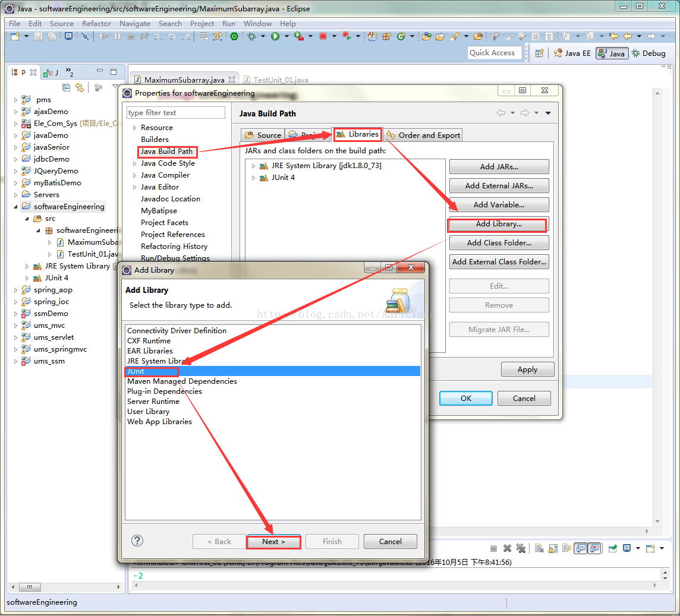Click Cancel in the Add Library dialog
Viewport: 680px width, 616px height.
[391, 541]
